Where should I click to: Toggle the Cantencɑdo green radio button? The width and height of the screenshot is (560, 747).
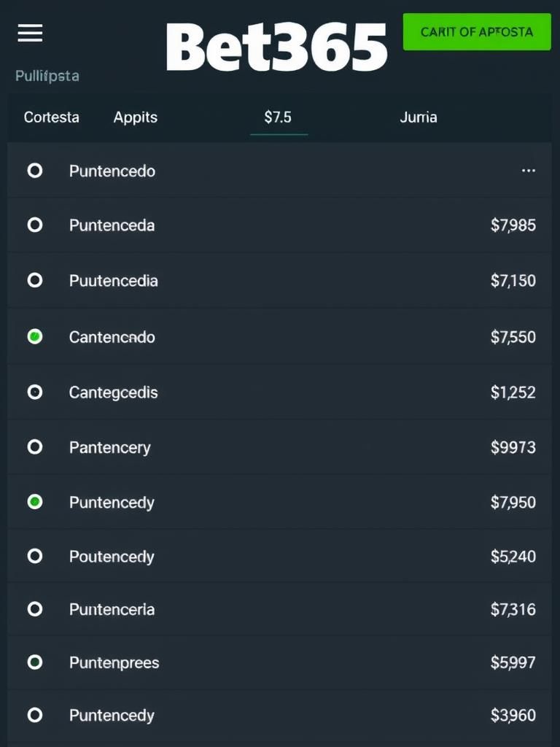pos(35,336)
